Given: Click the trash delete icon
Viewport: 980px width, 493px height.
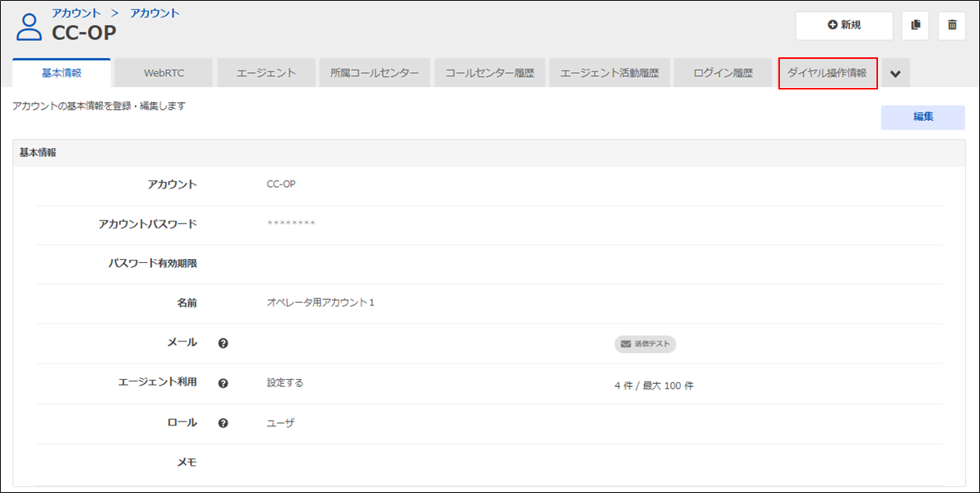Looking at the screenshot, I should coord(952,25).
